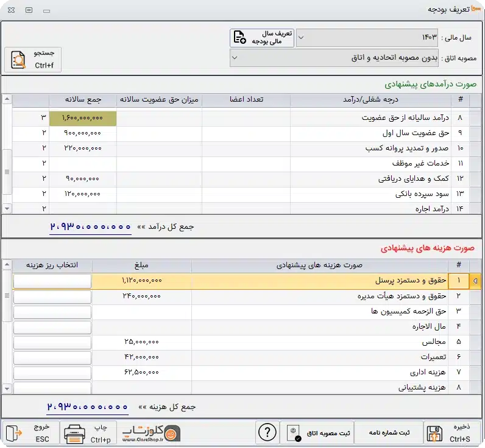
Task: Select the کمک و هدایای دریافتی row
Action: point(247,178)
